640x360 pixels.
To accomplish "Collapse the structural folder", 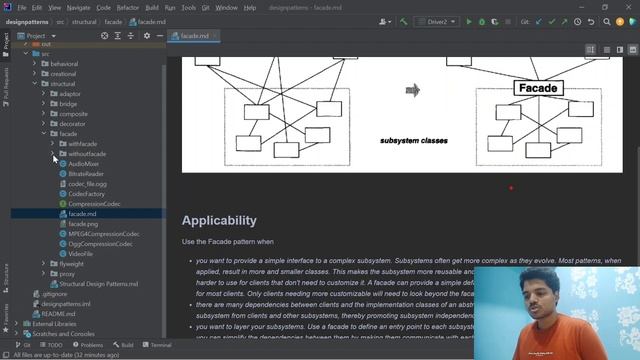I will click(35, 84).
